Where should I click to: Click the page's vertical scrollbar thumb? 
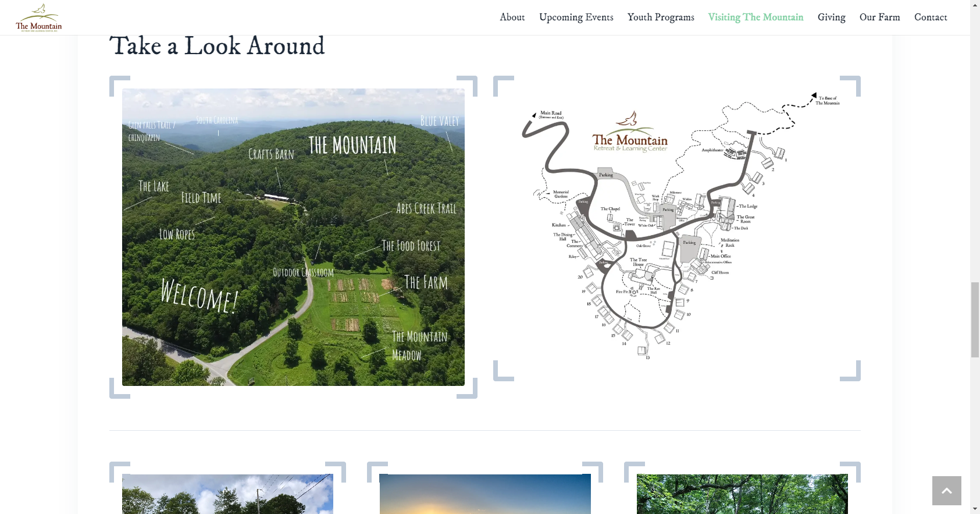point(975,320)
